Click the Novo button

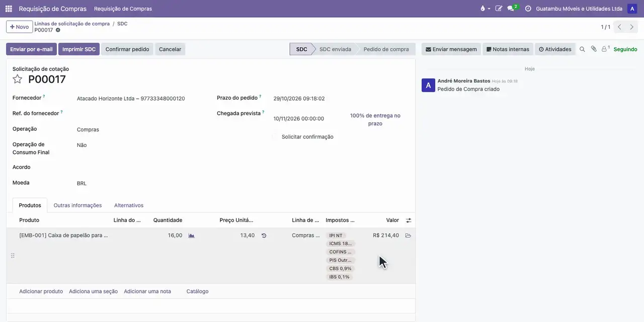[20, 27]
